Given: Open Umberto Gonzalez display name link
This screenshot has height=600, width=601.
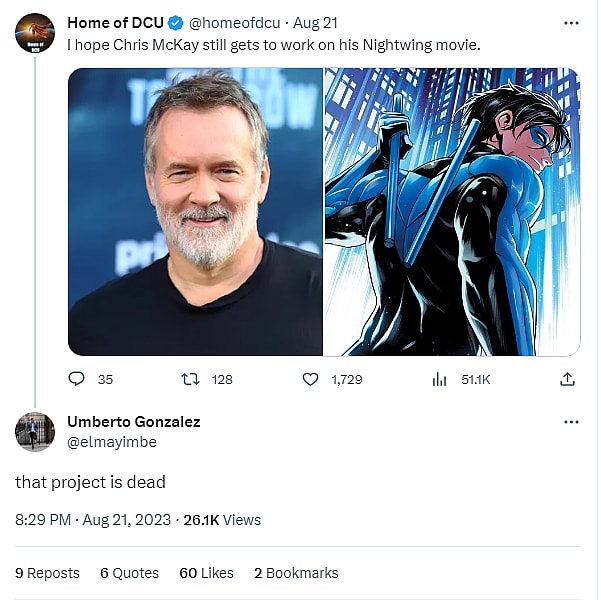Looking at the screenshot, I should point(133,422).
